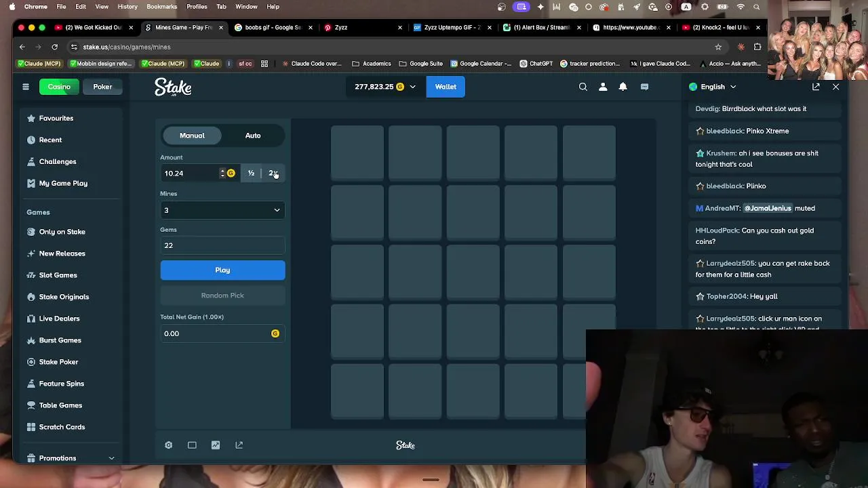Close the chat panel with the X icon
868x488 pixels.
point(835,87)
